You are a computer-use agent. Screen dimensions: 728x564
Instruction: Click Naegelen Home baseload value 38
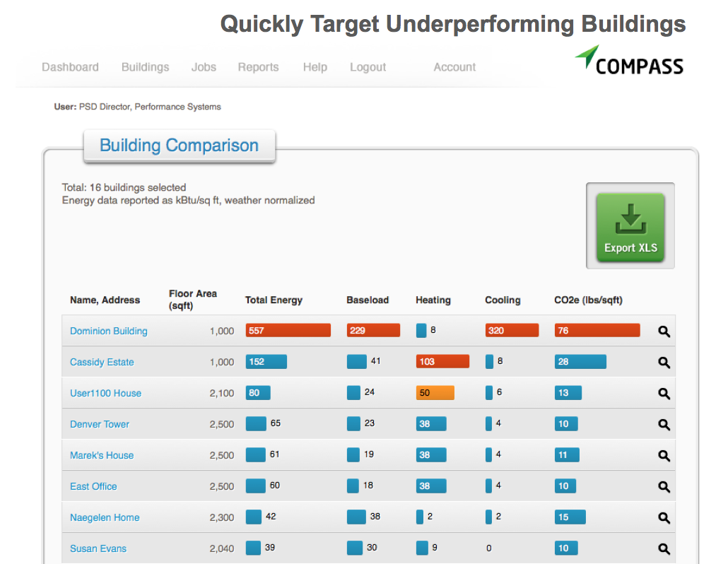[375, 517]
